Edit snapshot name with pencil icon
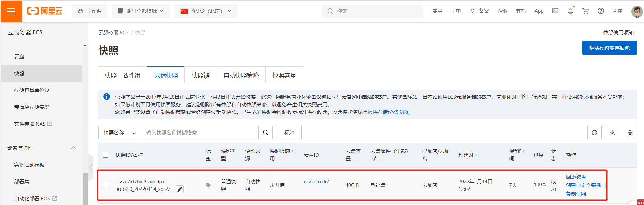This screenshot has height=205, width=644. (x=180, y=189)
